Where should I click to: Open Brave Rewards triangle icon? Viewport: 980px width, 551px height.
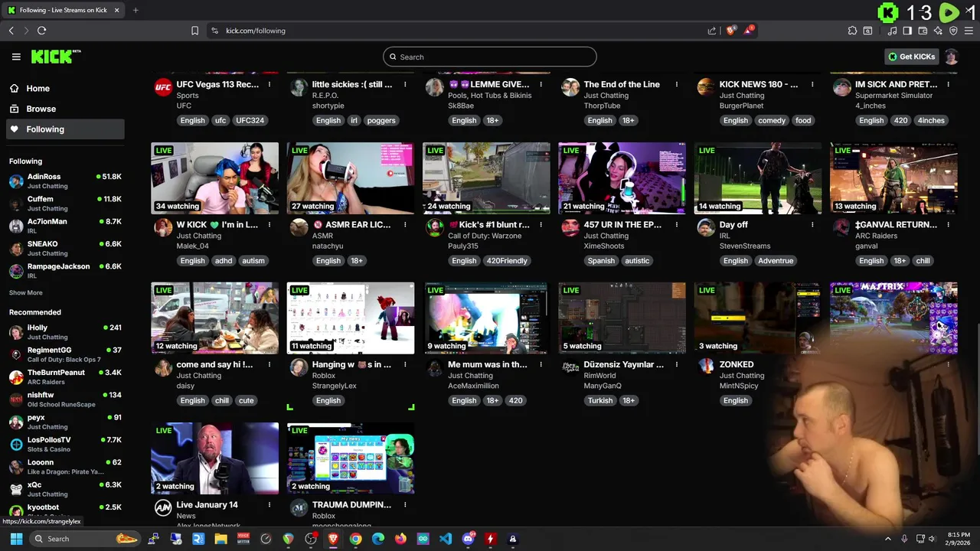pos(750,31)
